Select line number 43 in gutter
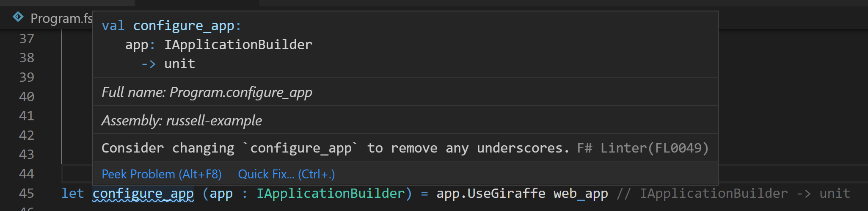The height and width of the screenshot is (211, 868). click(27, 154)
